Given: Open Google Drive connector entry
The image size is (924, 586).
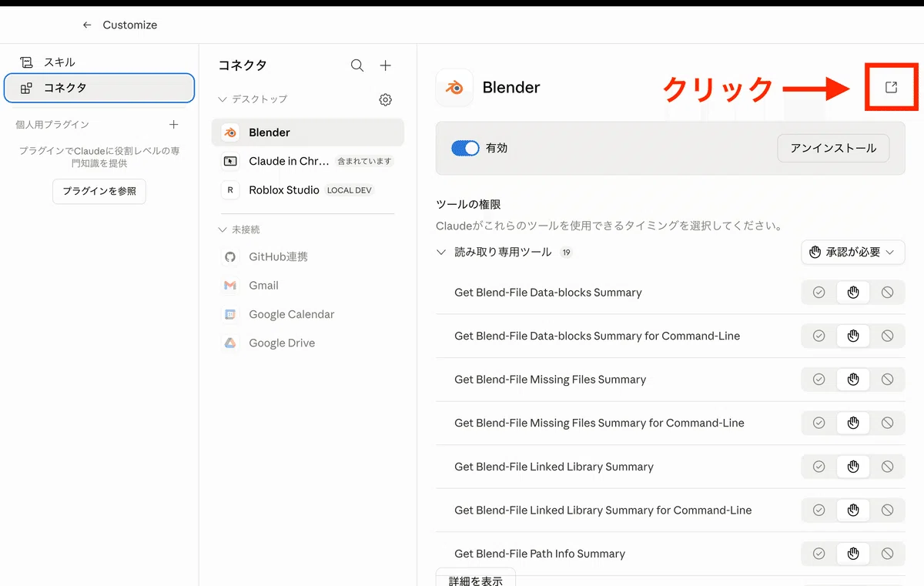Looking at the screenshot, I should click(308, 343).
